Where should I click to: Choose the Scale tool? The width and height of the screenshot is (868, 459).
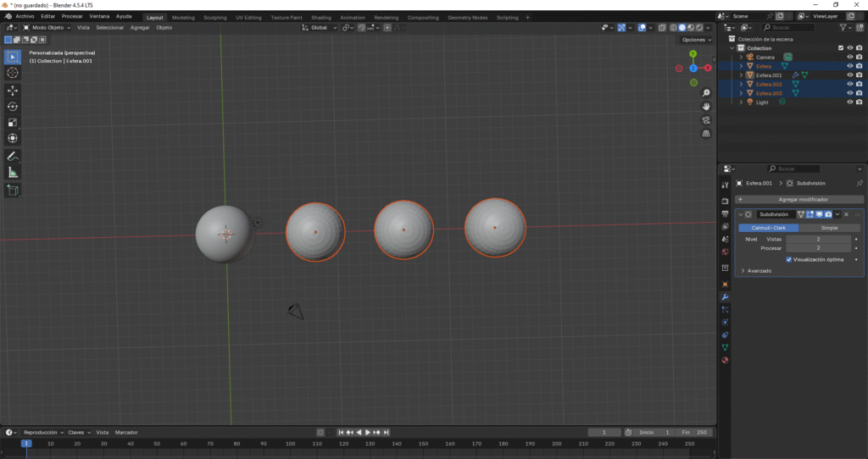click(13, 122)
